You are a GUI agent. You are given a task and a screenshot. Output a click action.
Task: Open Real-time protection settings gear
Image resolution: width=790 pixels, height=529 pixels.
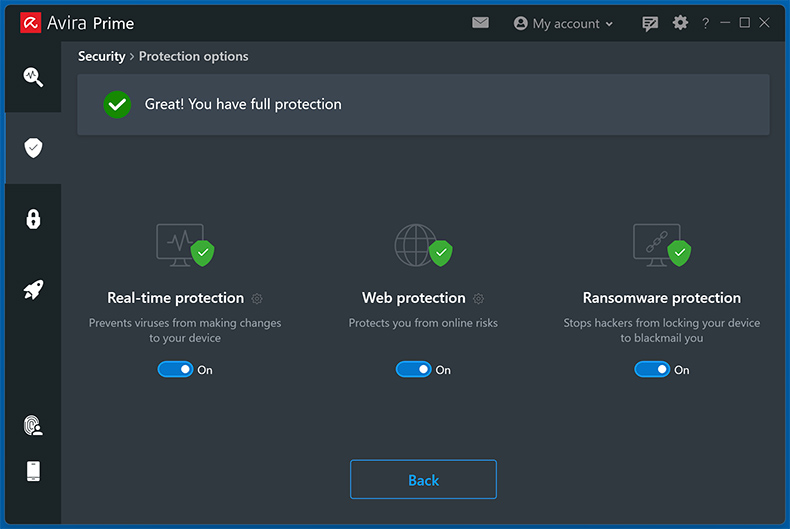257,299
